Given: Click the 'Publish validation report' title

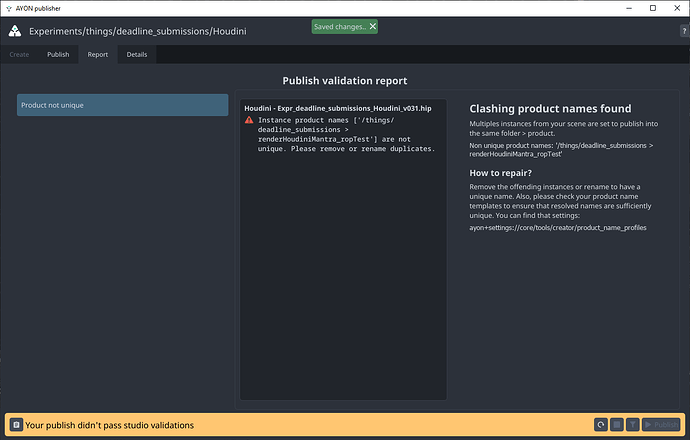Looking at the screenshot, I should pyautogui.click(x=345, y=81).
